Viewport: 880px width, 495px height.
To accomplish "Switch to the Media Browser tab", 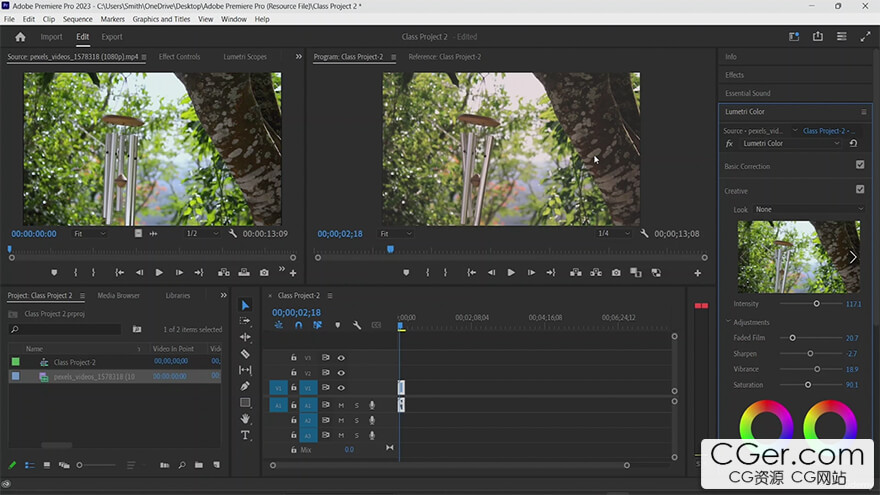I will (118, 295).
